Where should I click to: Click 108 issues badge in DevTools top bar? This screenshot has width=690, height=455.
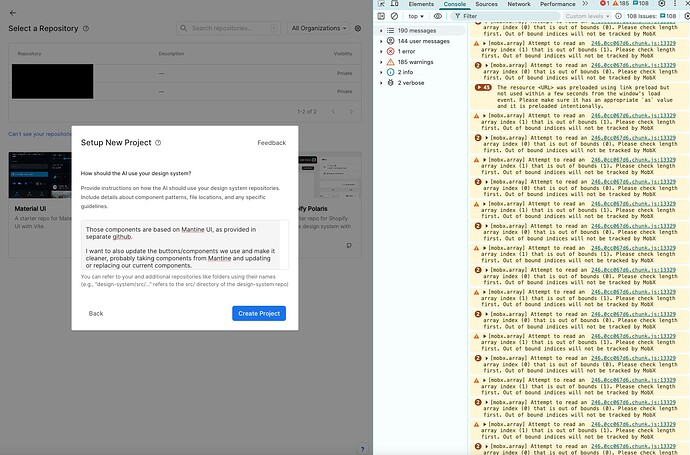click(641, 4)
